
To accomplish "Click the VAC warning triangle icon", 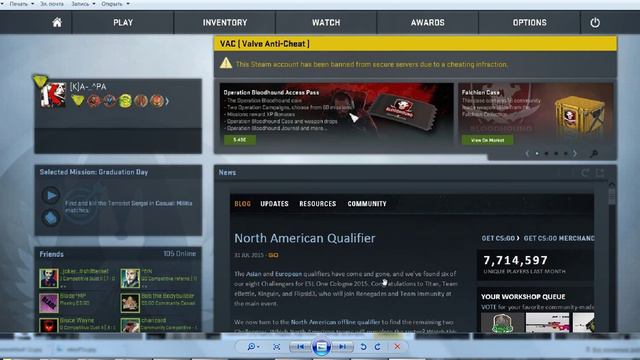I will pos(226,63).
